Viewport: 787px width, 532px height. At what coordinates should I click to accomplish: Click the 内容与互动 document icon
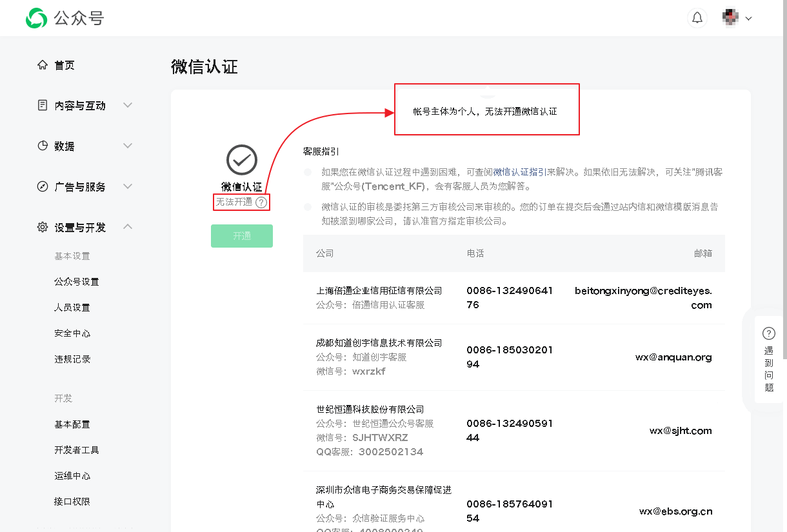[x=43, y=105]
